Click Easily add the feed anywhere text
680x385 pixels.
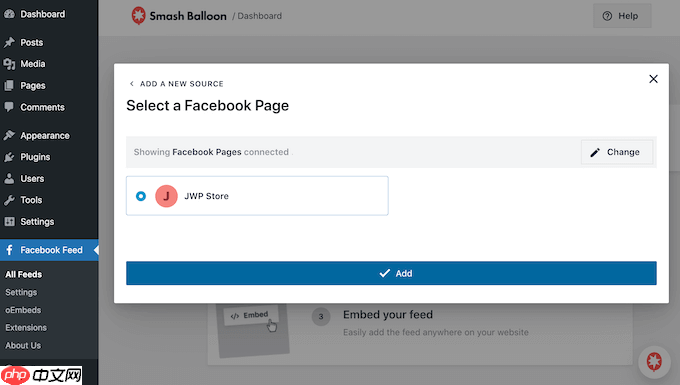436,333
